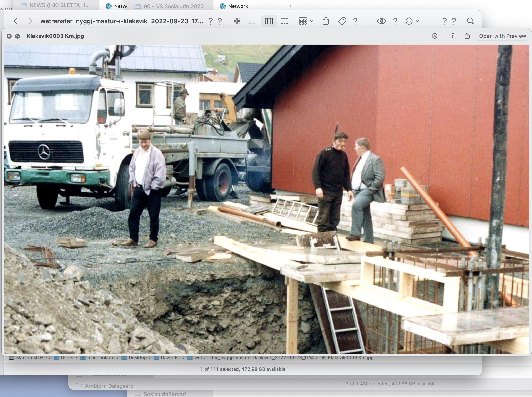
Task: Click the Klaksvik0003 Km.jpg preview image
Action: (266, 199)
